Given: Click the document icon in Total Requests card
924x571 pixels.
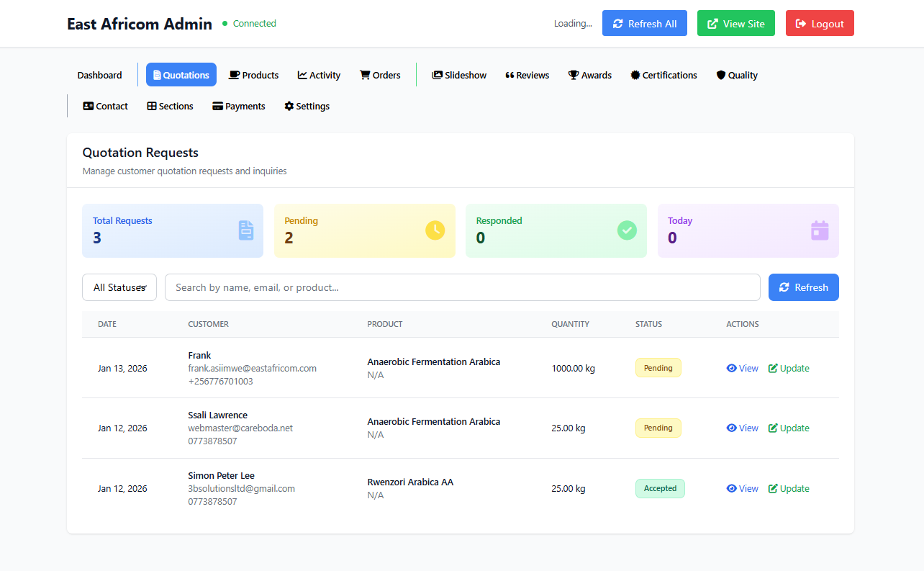Looking at the screenshot, I should click(x=246, y=230).
